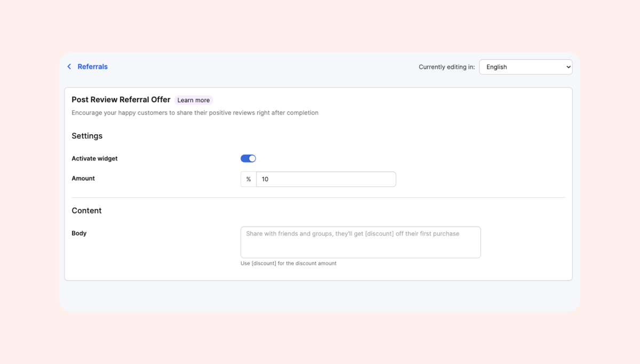
Task: Click the language selector's dropdown arrow
Action: pos(568,67)
